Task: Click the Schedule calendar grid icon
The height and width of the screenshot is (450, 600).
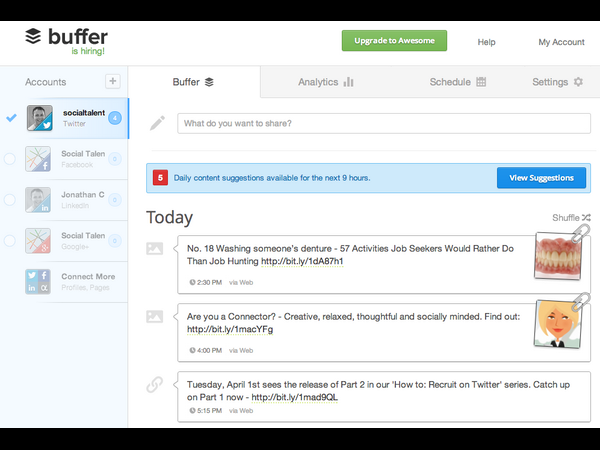Action: coord(481,82)
